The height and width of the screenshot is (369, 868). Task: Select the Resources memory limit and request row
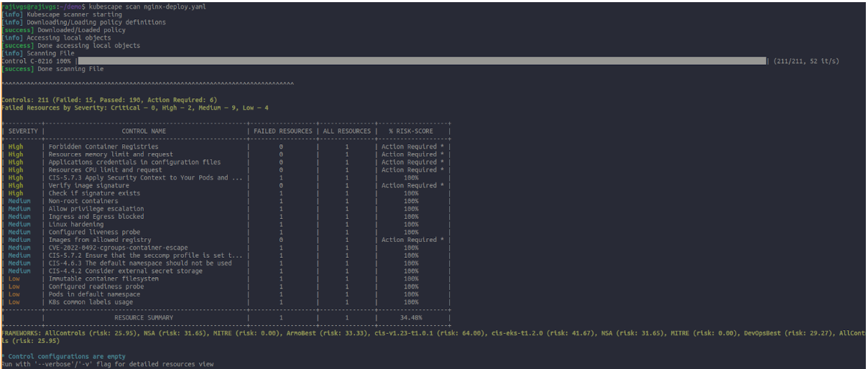[x=111, y=154]
